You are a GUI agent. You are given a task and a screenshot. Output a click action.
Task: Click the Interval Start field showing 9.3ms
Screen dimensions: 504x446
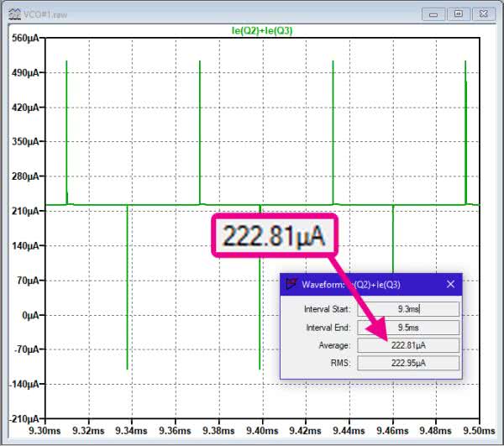tap(408, 308)
